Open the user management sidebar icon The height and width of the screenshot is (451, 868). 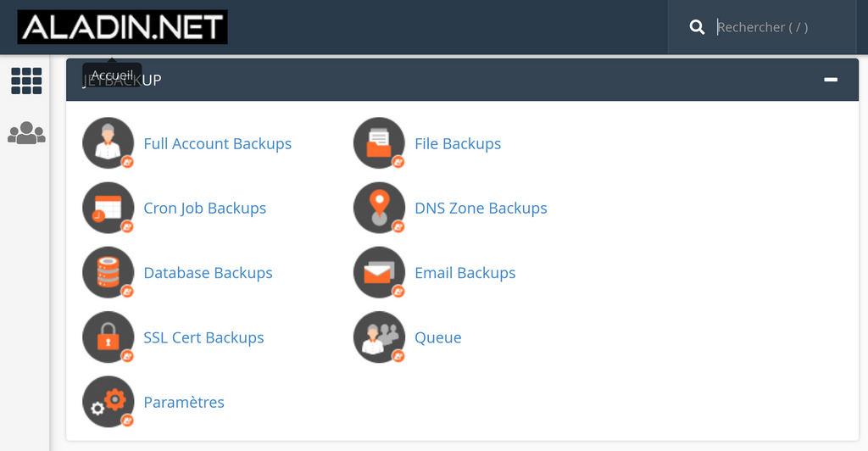point(26,133)
